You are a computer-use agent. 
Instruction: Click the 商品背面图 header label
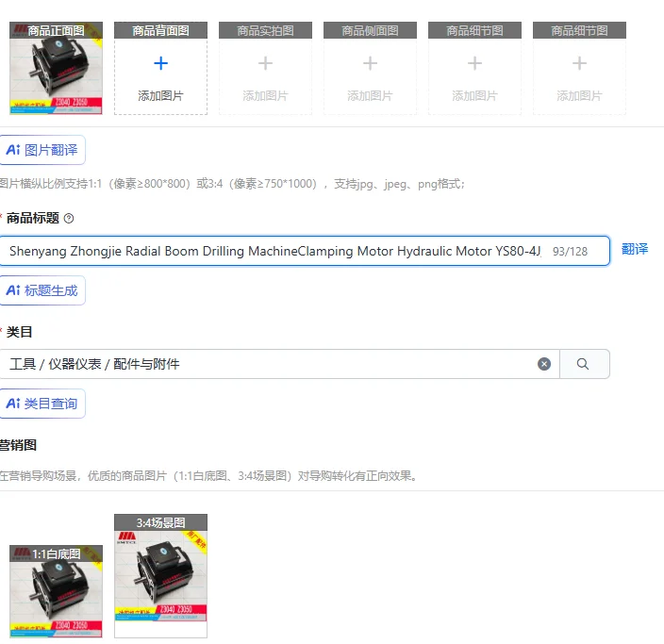[160, 30]
